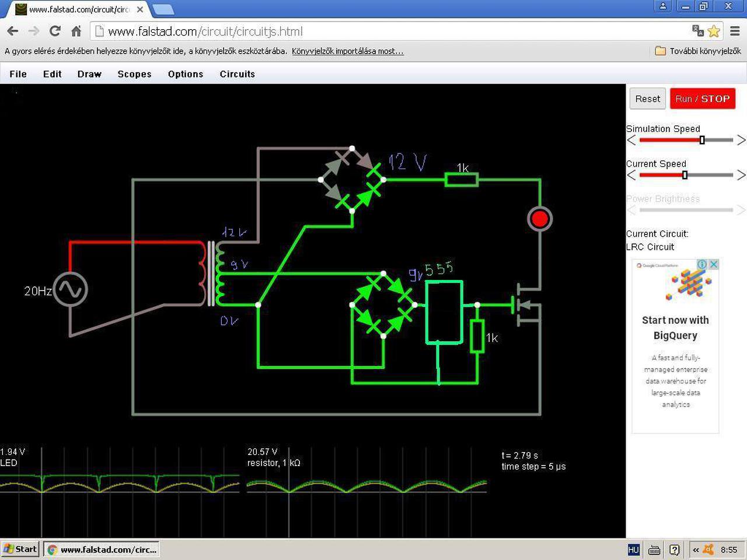Click the t = 2.79 s time readout
747x560 pixels.
(x=519, y=455)
